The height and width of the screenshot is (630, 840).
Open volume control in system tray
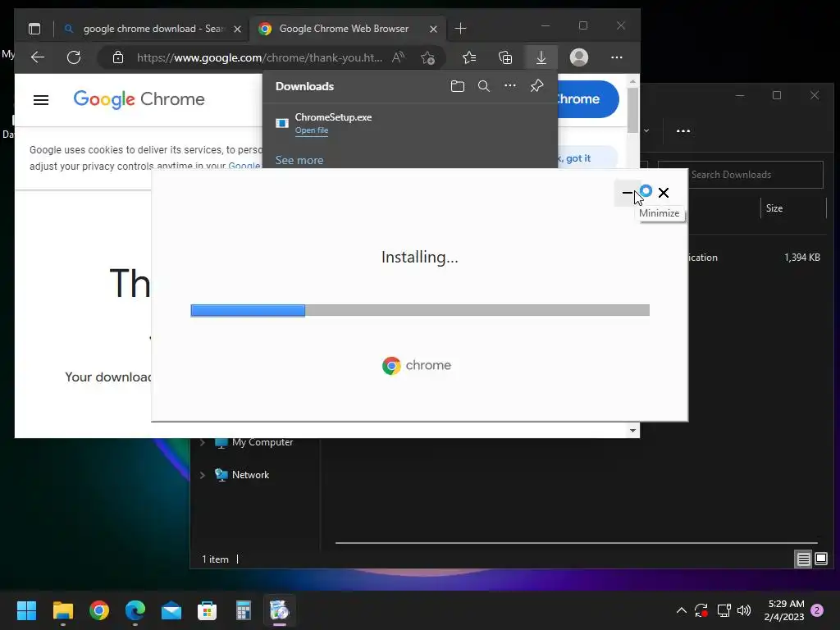pyautogui.click(x=744, y=610)
